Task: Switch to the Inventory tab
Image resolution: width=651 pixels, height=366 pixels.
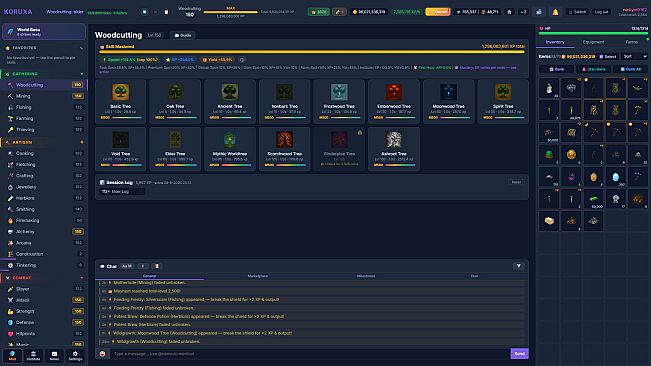Action: tap(555, 42)
